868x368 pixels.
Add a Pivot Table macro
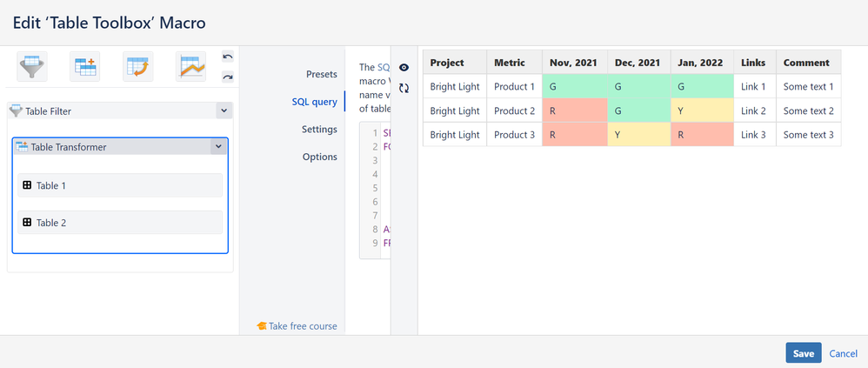[137, 67]
